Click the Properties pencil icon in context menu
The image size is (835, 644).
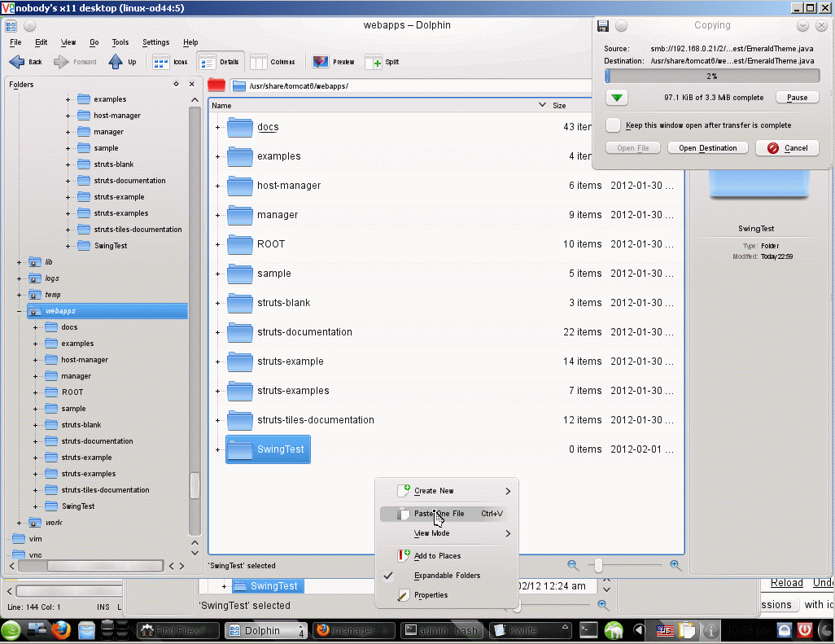point(404,595)
